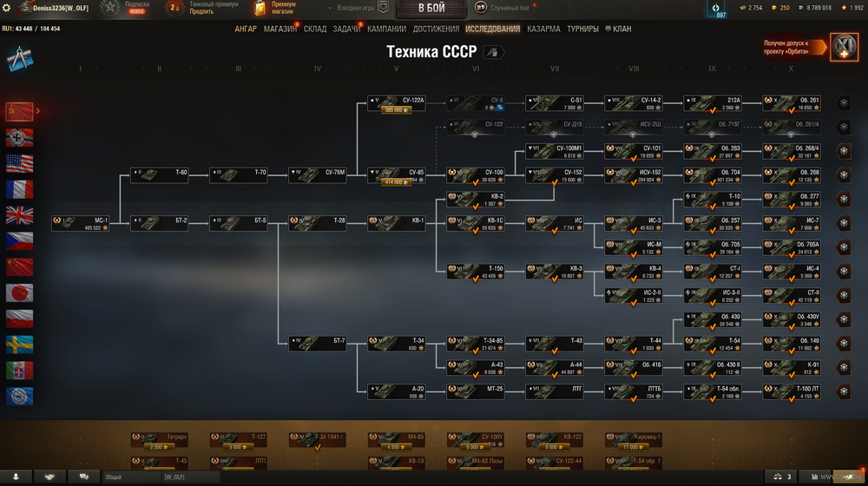This screenshot has width=868, height=486.
Task: Open the player profile Deniss3236[W_OLF]
Action: pos(54,8)
